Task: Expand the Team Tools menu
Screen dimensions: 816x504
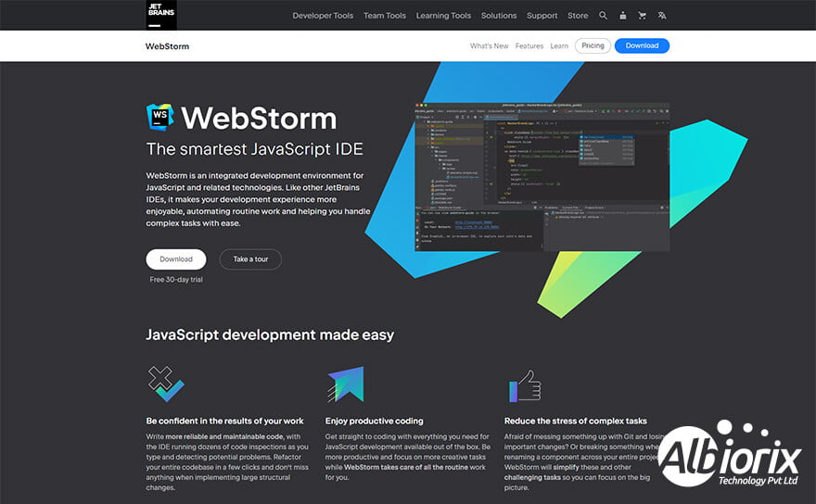Action: pyautogui.click(x=385, y=16)
